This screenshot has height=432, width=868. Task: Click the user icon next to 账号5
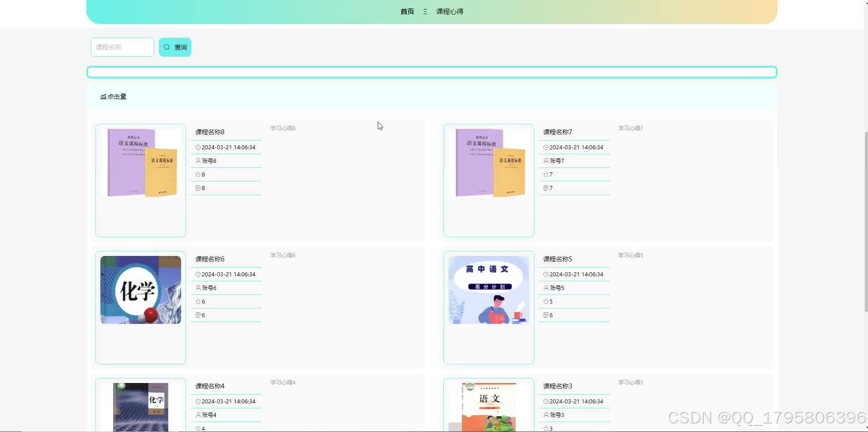click(x=546, y=288)
